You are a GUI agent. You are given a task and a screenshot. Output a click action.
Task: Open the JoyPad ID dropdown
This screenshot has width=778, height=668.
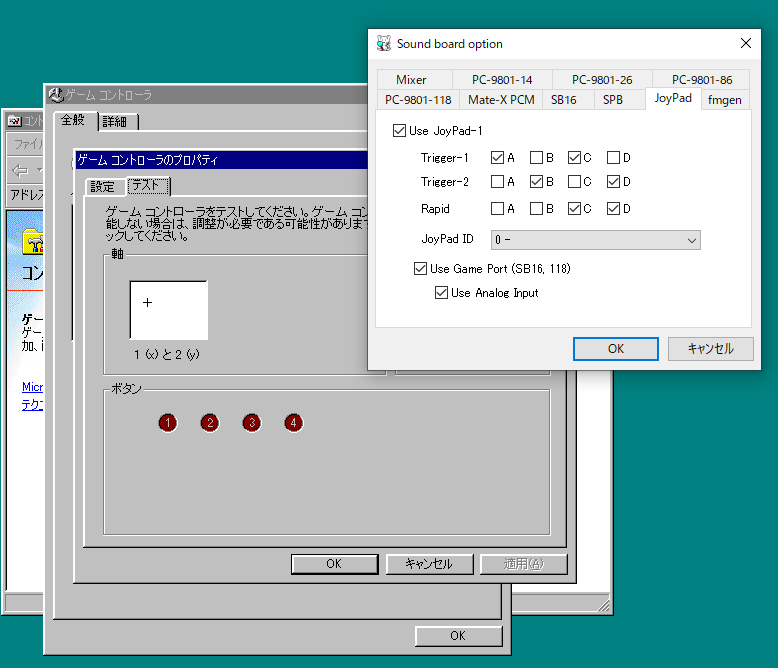click(x=595, y=240)
